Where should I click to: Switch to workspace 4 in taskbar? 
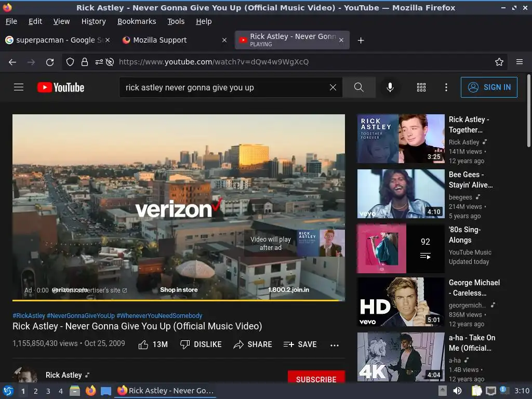pos(61,391)
